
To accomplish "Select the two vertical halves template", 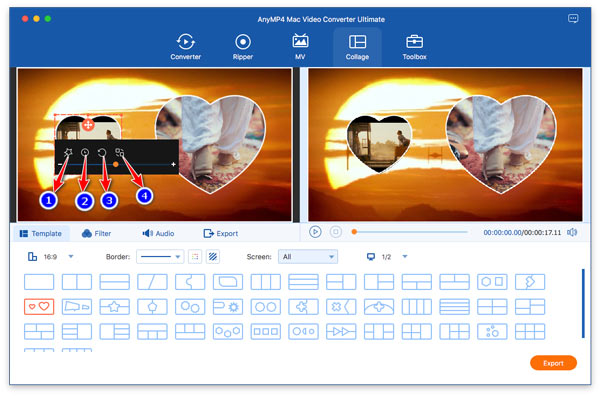I will coord(77,282).
